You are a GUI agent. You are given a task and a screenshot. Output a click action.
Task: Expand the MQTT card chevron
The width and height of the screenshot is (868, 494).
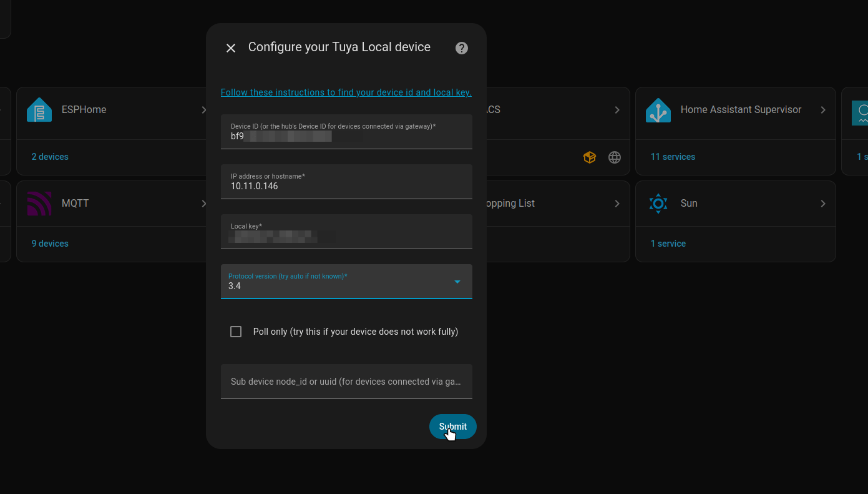(203, 204)
